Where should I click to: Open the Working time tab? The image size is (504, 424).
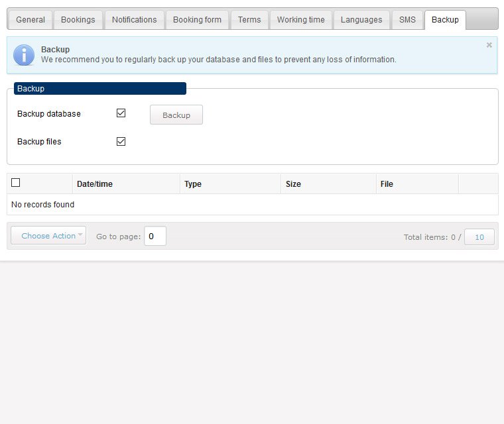301,20
